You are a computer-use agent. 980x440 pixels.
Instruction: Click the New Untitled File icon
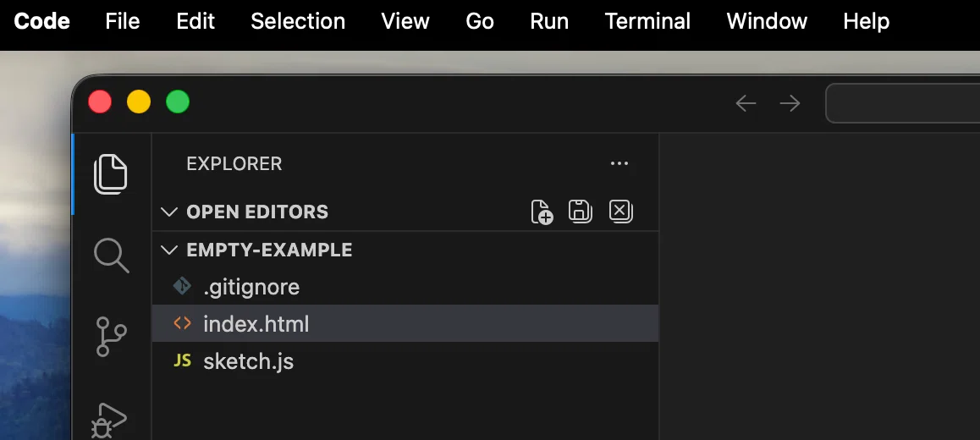point(542,212)
